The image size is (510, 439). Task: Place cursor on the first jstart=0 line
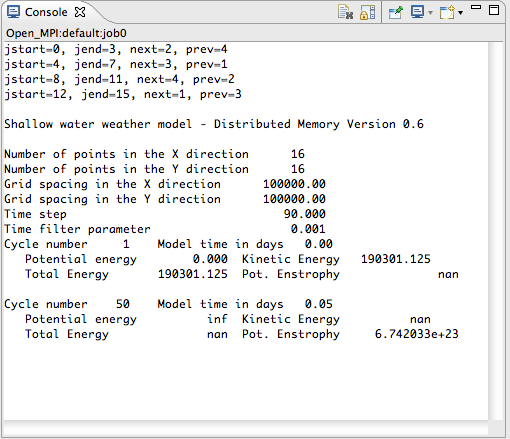click(116, 49)
